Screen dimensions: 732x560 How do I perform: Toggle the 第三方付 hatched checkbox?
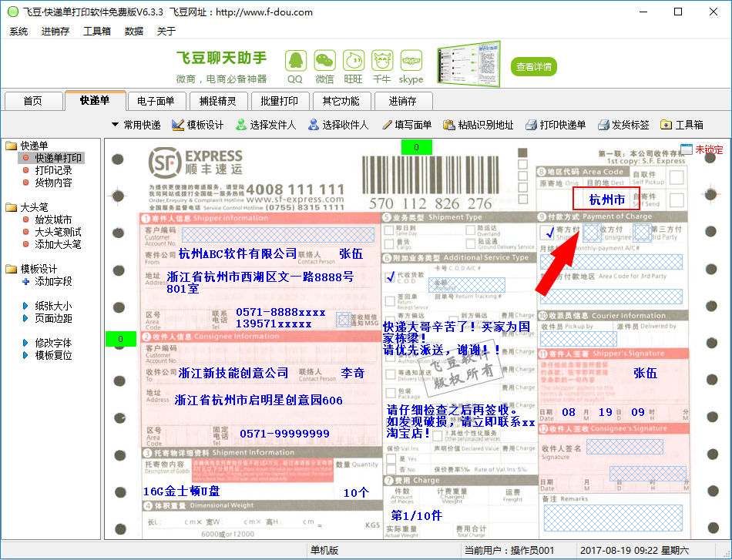pyautogui.click(x=642, y=232)
